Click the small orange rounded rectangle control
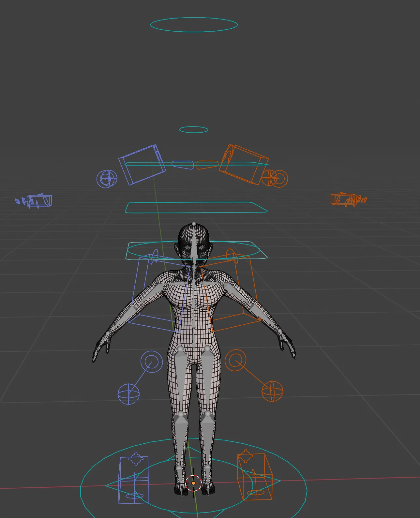Screen dimensions: 420x518 [207, 165]
